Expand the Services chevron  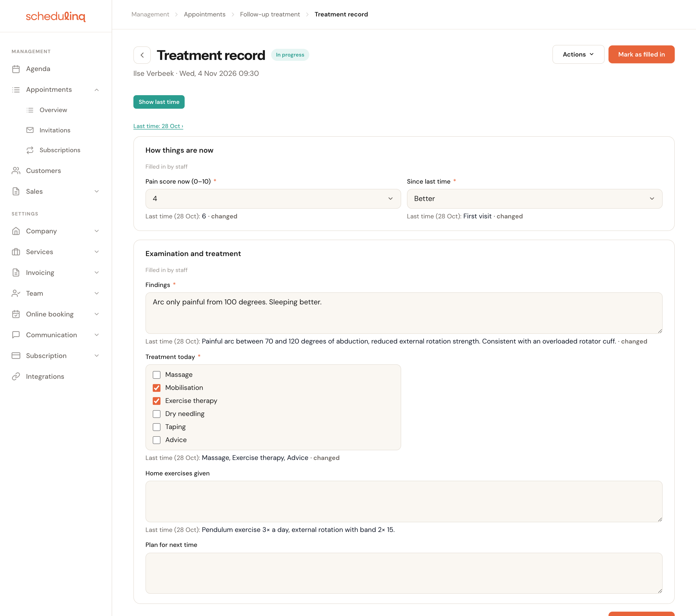click(97, 252)
